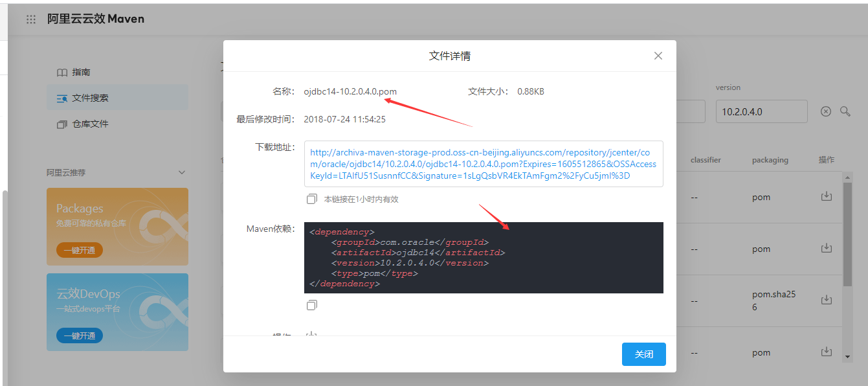The image size is (868, 386).
Task: Click the 仓库文件 stacked-files icon
Action: pyautogui.click(x=62, y=124)
